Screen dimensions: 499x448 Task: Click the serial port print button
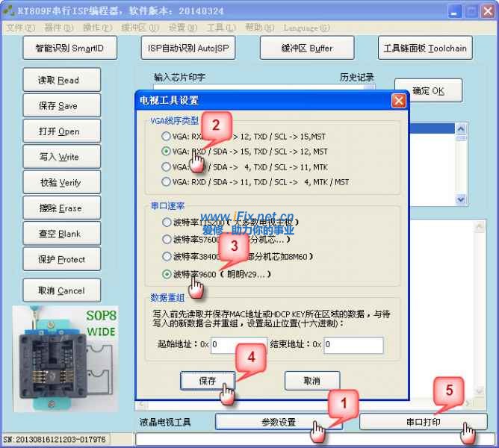(x=423, y=422)
